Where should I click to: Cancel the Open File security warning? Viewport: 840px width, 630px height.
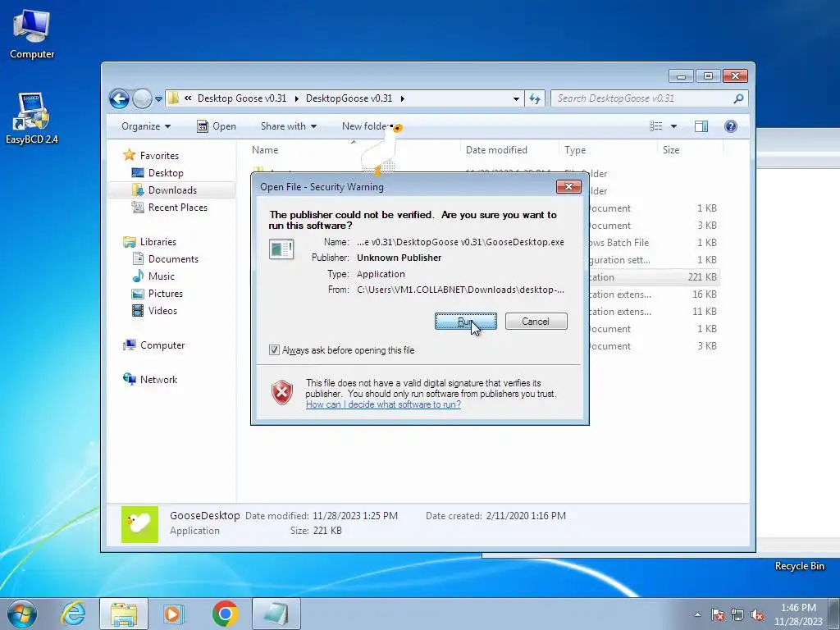[536, 322]
